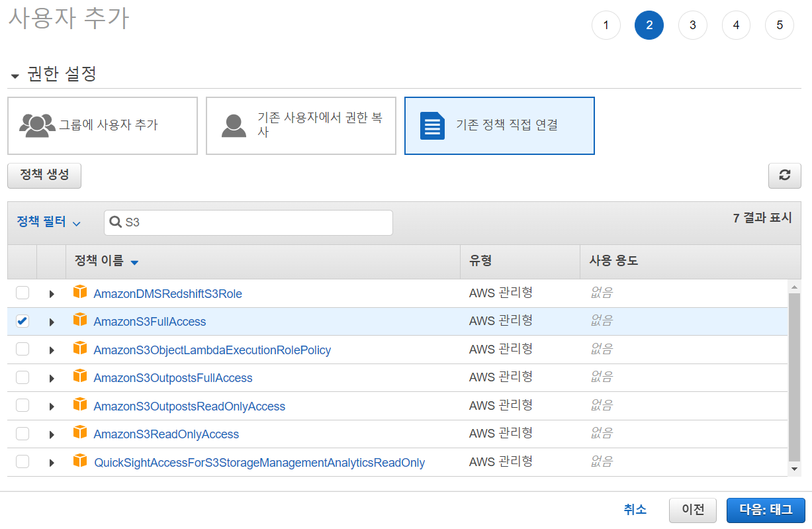Jump to wizard step 4

[737, 25]
